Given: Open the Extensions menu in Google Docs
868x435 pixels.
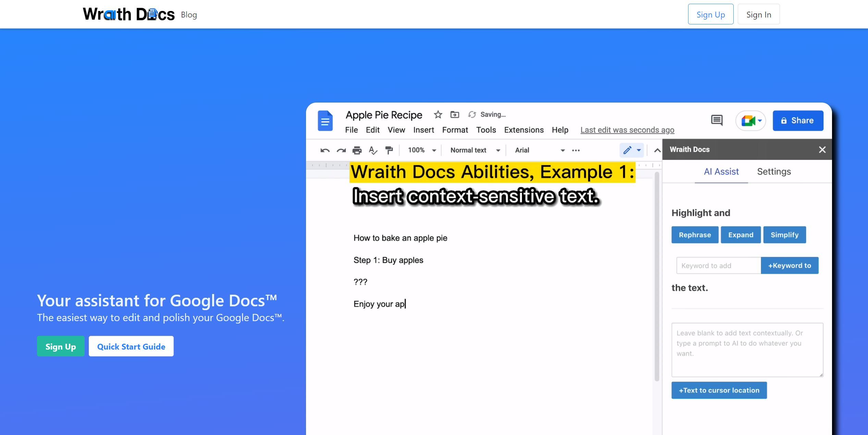Looking at the screenshot, I should click(x=524, y=129).
